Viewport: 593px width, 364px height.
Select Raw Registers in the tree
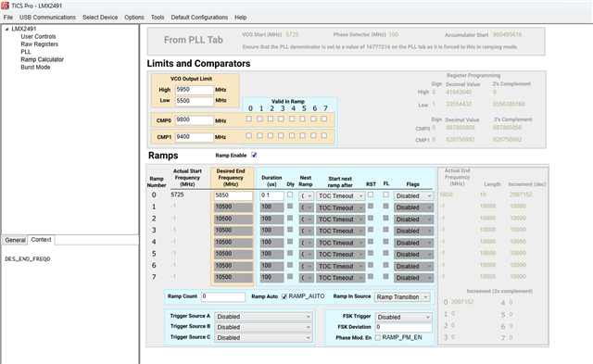39,44
